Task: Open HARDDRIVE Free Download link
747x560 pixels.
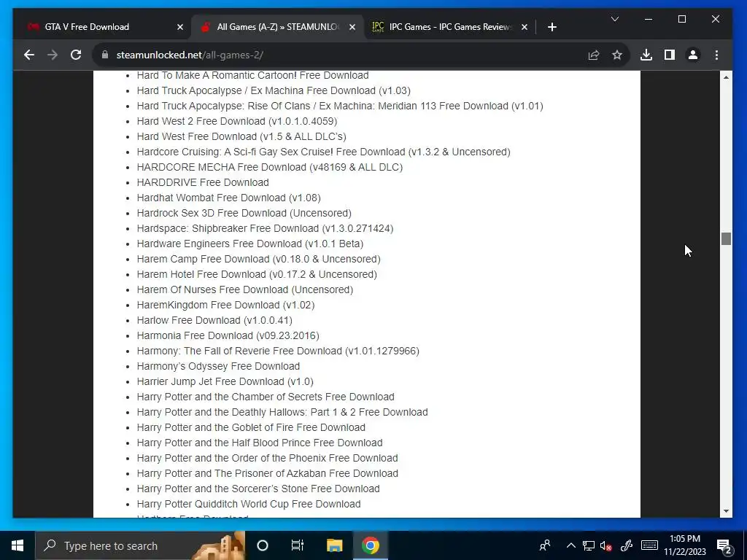Action: click(203, 182)
